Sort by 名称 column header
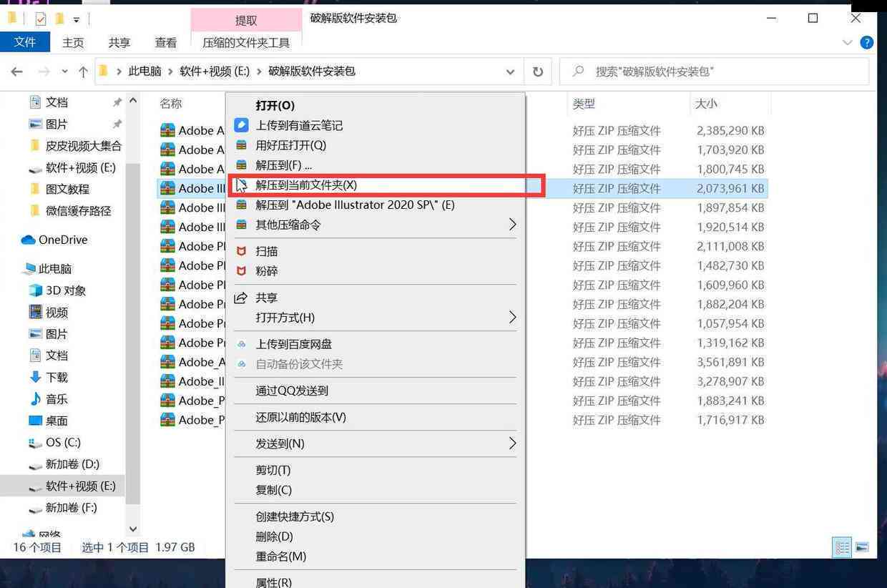This screenshot has width=887, height=588. tap(171, 104)
